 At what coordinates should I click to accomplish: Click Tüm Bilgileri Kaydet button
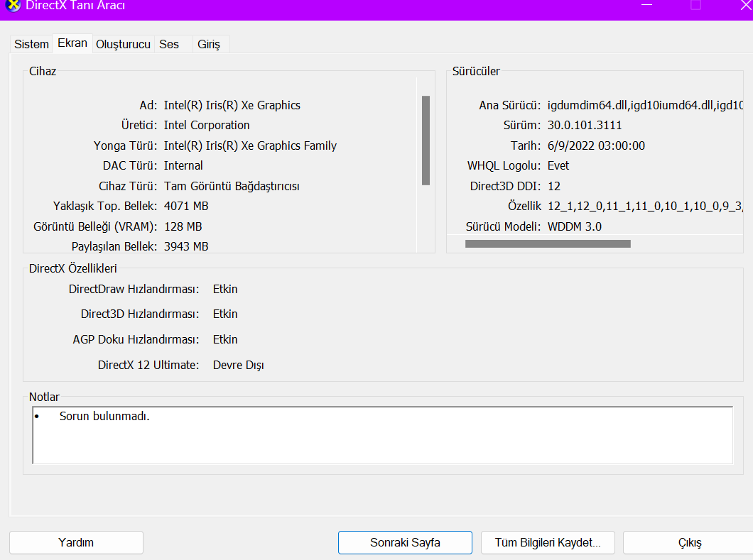[548, 542]
